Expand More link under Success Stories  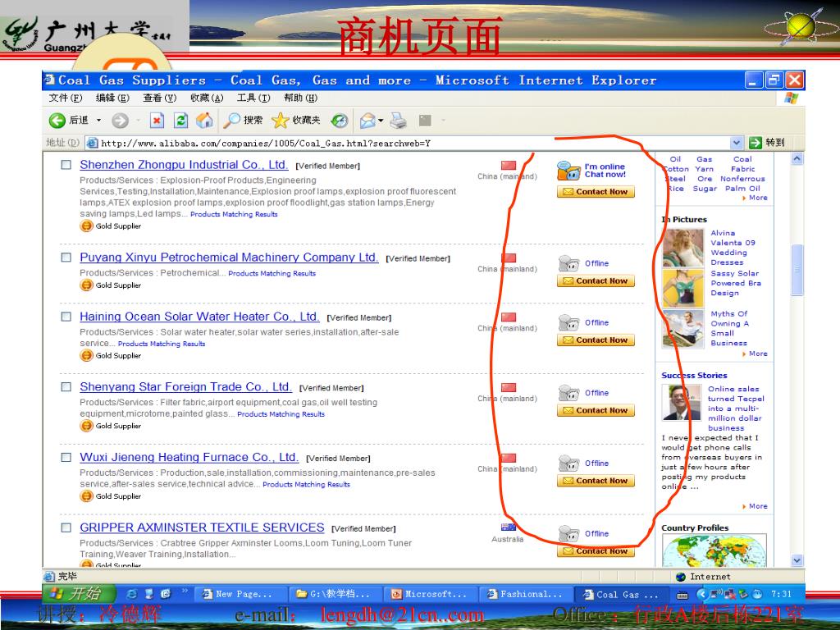click(757, 506)
